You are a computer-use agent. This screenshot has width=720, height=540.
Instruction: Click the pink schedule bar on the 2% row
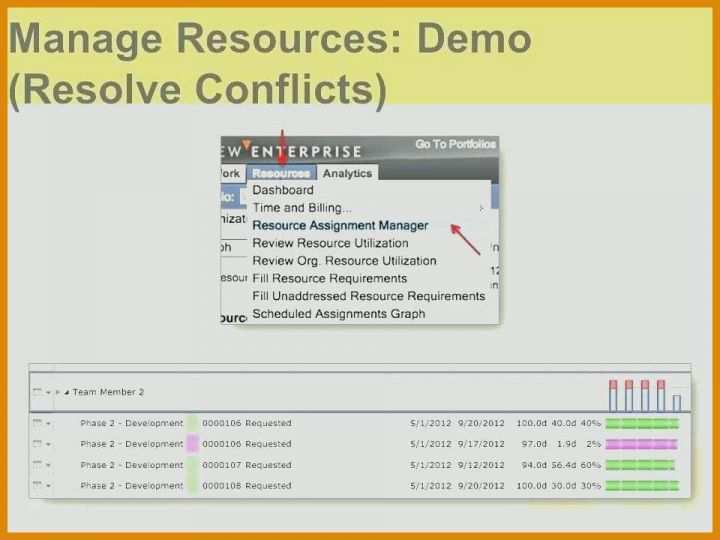tap(641, 444)
